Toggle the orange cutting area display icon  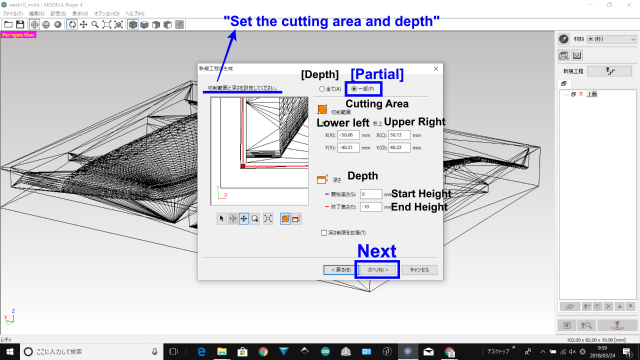pyautogui.click(x=285, y=219)
